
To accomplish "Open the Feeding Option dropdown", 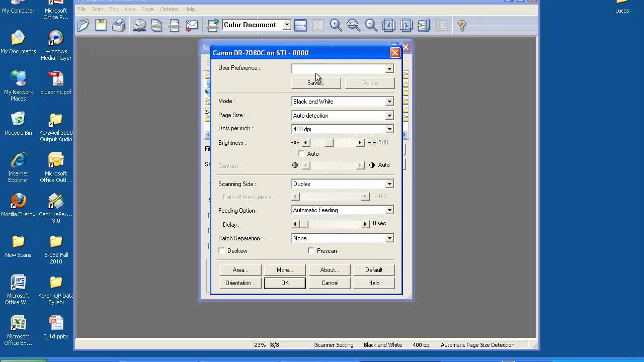I will click(x=389, y=210).
